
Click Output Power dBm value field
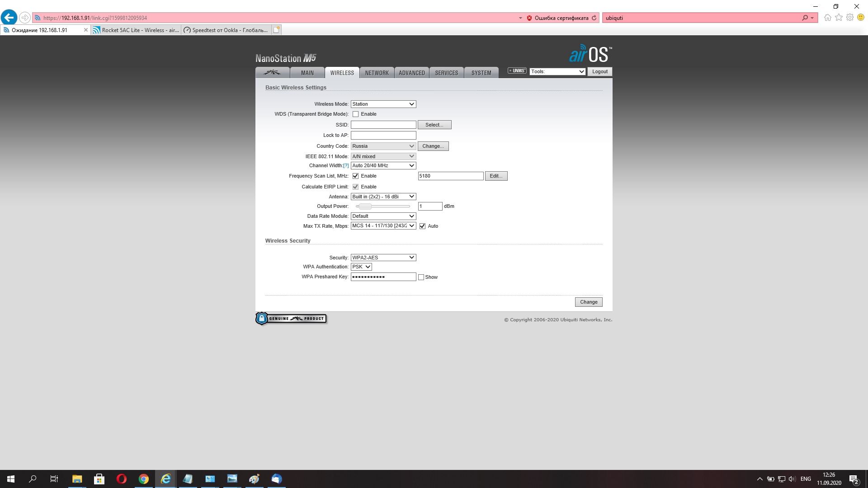click(x=430, y=206)
